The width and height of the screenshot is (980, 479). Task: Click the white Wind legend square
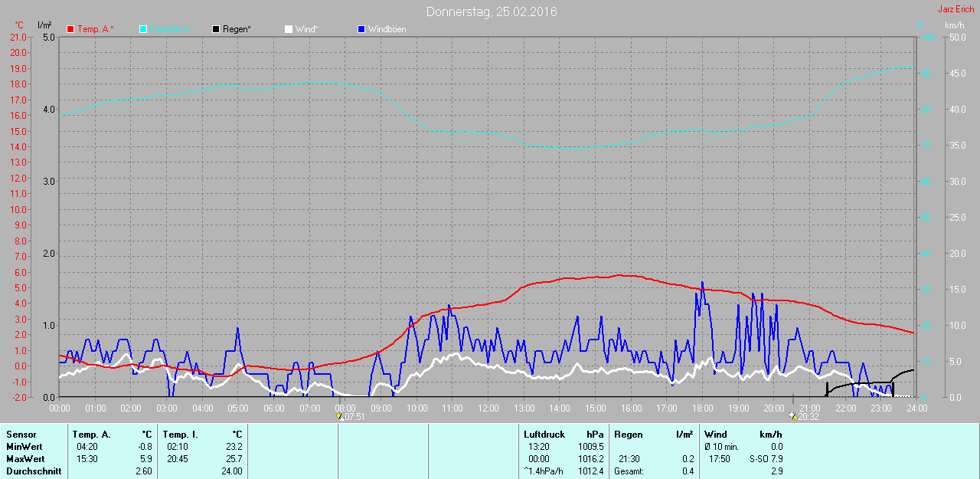click(289, 29)
